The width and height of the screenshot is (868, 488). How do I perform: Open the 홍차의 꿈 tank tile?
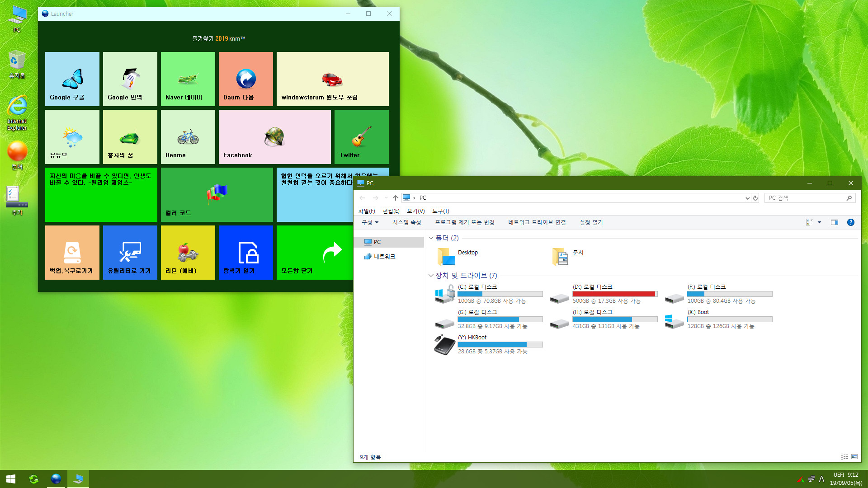pos(130,137)
